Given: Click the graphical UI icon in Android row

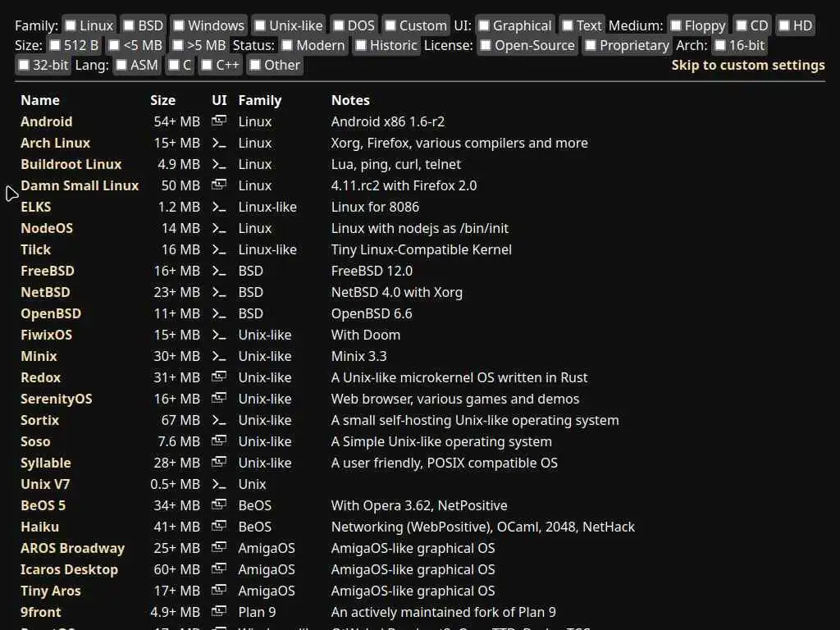Looking at the screenshot, I should pos(218,121).
